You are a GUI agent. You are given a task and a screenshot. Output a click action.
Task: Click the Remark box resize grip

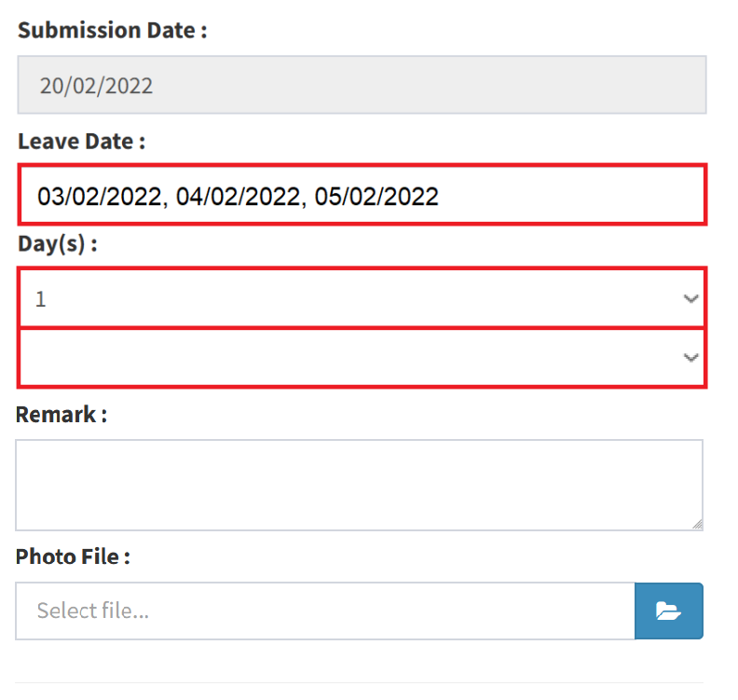(x=698, y=525)
